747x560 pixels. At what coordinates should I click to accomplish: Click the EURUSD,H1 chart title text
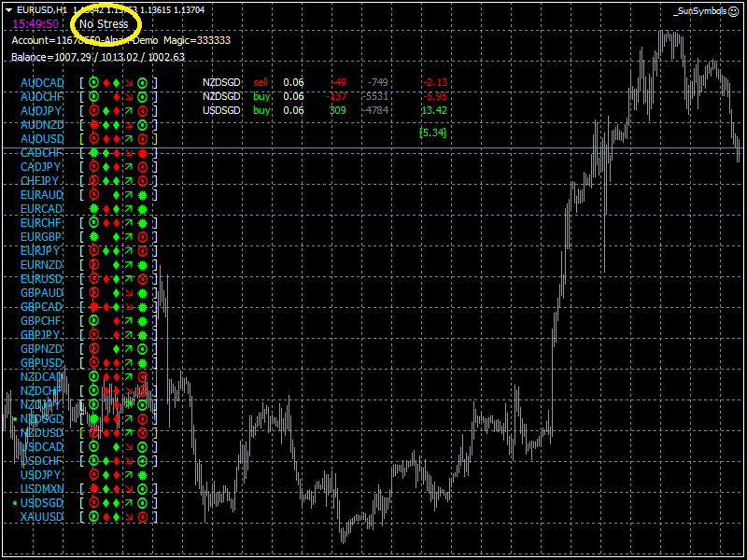[41, 10]
